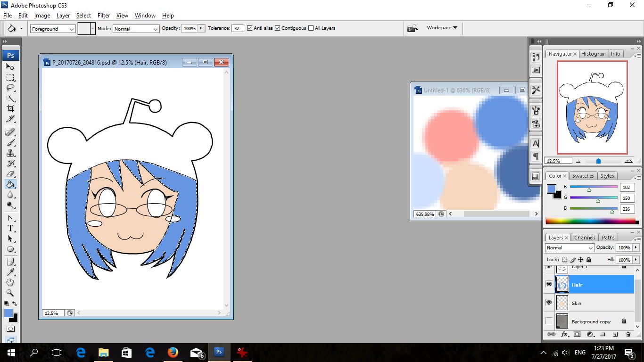This screenshot has width=644, height=362.
Task: Click the foreground color swatch in toolbox
Action: click(x=8, y=313)
